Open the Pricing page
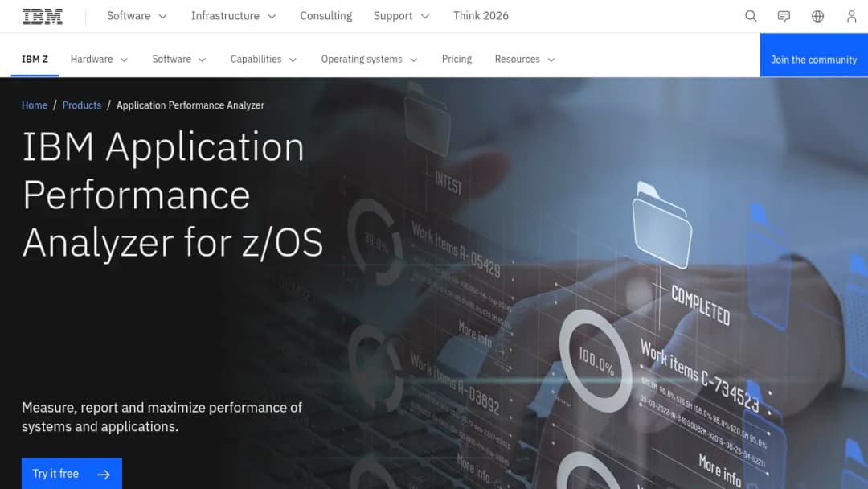The height and width of the screenshot is (489, 868). (457, 60)
